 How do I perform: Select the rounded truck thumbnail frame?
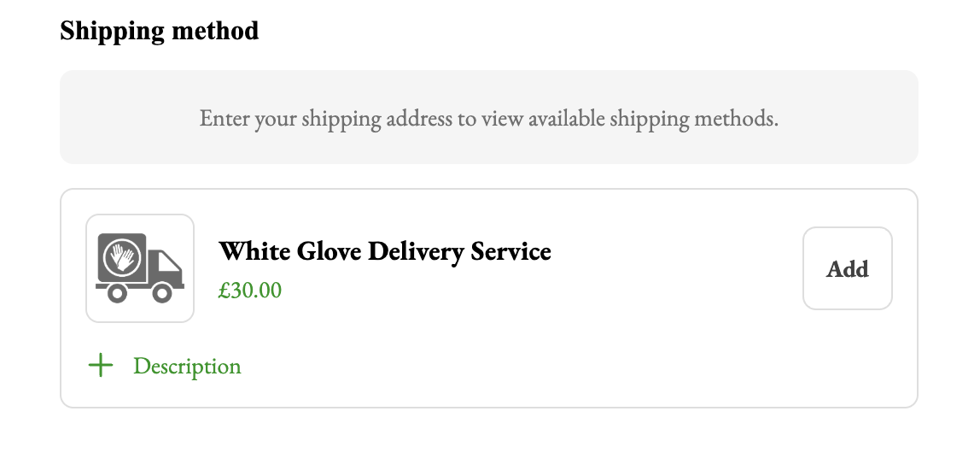coord(140,268)
